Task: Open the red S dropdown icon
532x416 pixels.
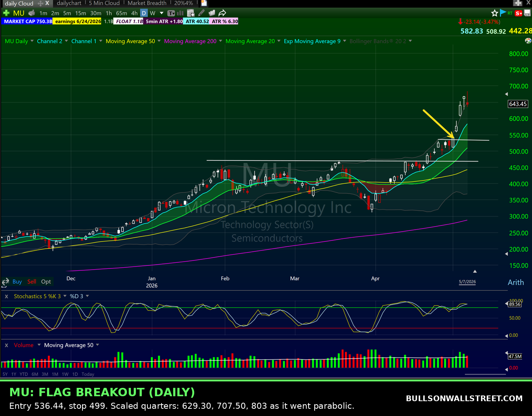Action: coord(519,13)
